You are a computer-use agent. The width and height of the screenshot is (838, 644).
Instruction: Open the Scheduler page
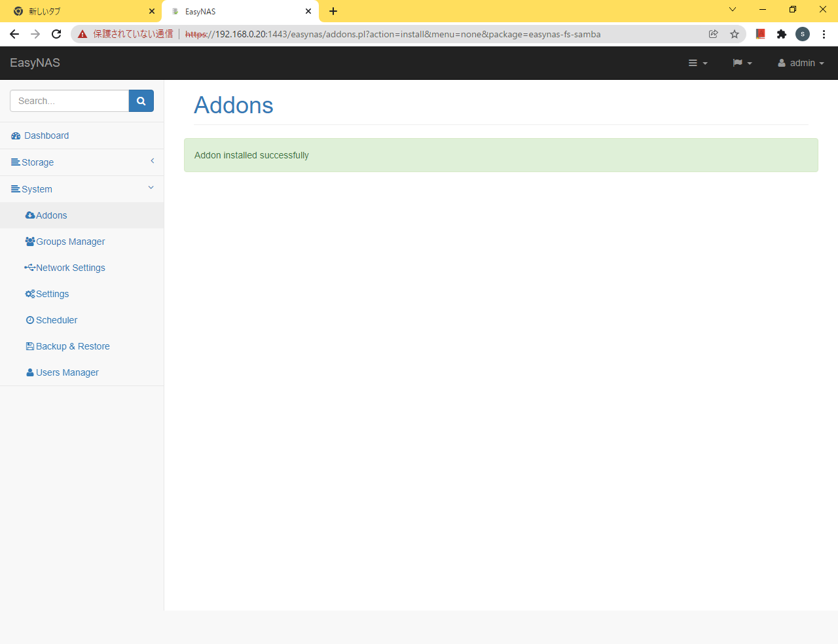(56, 320)
